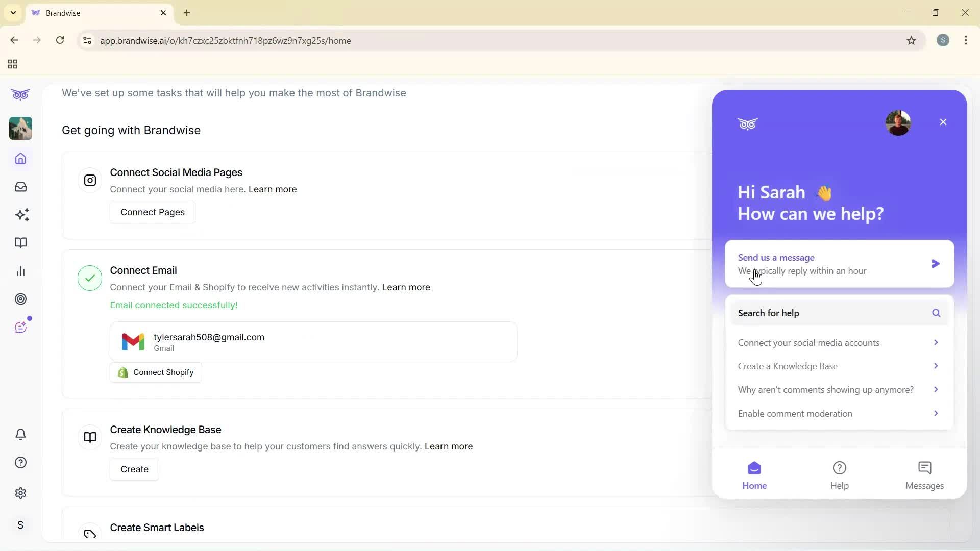Image resolution: width=980 pixels, height=551 pixels.
Task: Select the AI sparkles tool in sidebar
Action: point(20,215)
